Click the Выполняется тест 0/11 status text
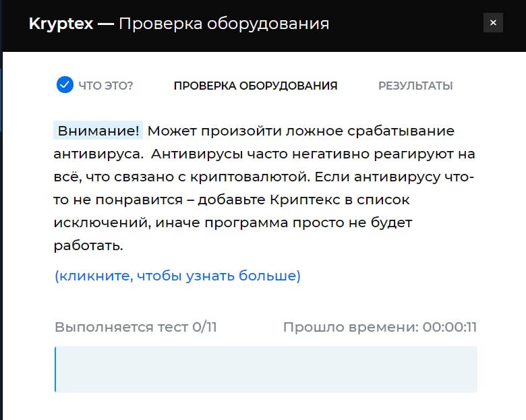The image size is (526, 420). pyautogui.click(x=136, y=327)
